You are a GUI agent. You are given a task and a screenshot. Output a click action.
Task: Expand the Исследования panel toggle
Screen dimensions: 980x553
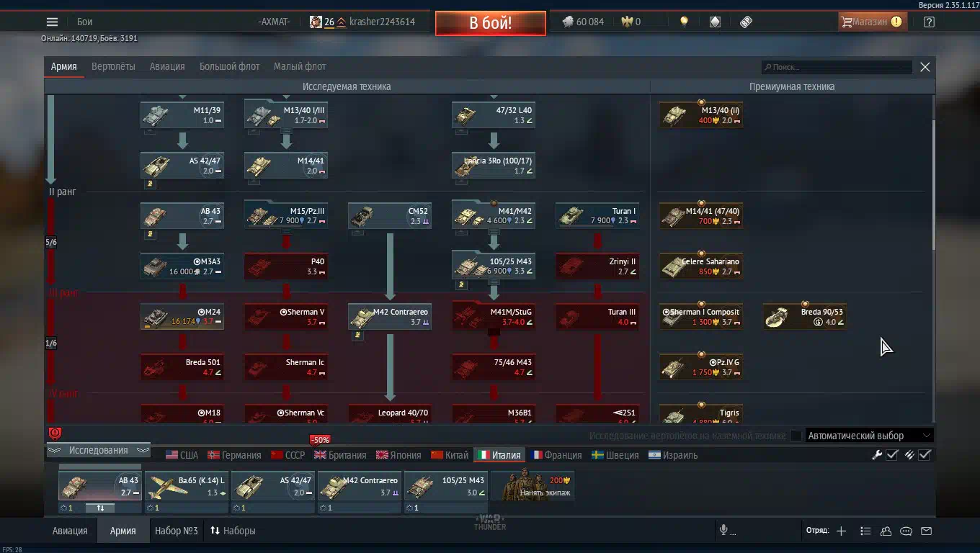(x=99, y=451)
